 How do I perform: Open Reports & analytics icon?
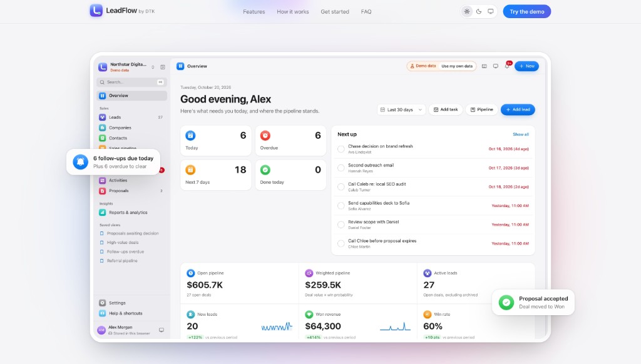(x=103, y=213)
